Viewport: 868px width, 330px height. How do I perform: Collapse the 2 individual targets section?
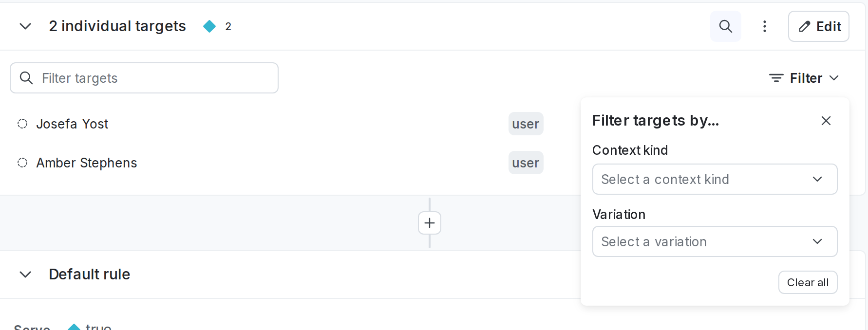pos(25,27)
